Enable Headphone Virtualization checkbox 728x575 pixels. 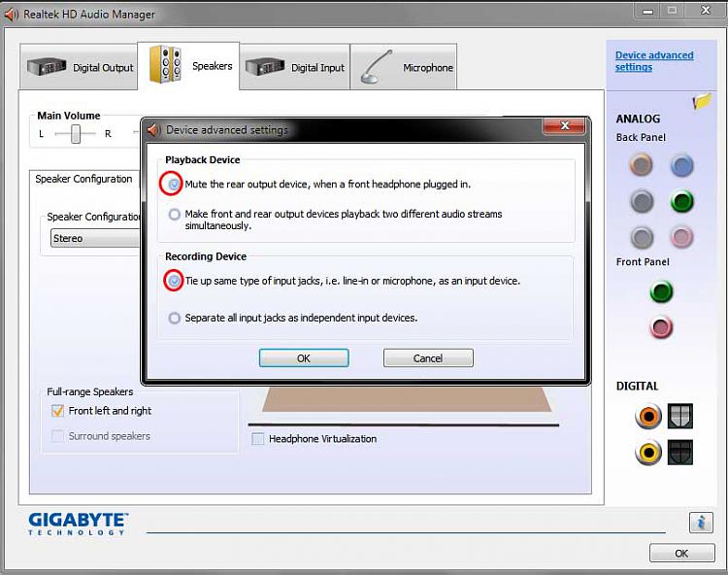point(257,439)
